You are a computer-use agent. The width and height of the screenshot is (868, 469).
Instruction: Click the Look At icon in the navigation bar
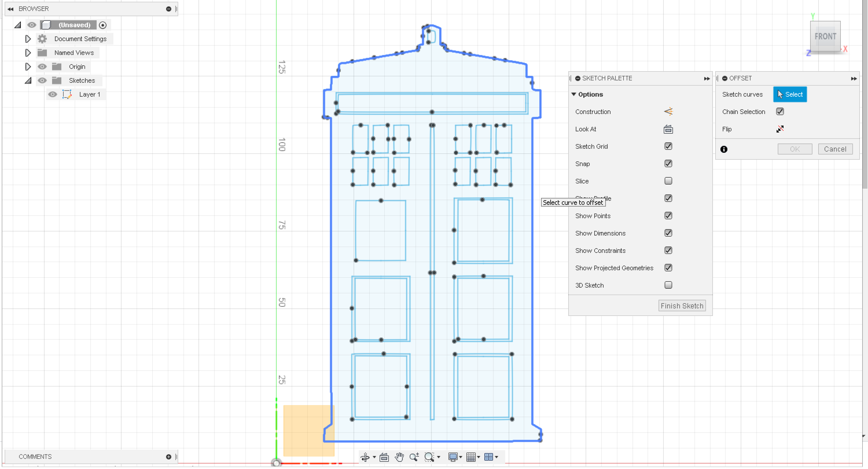(384, 457)
